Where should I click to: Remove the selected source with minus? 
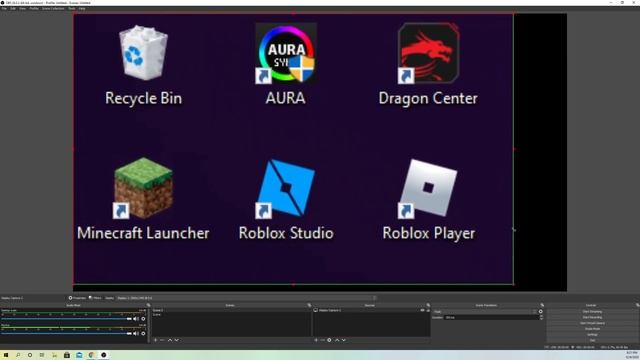[x=322, y=340]
